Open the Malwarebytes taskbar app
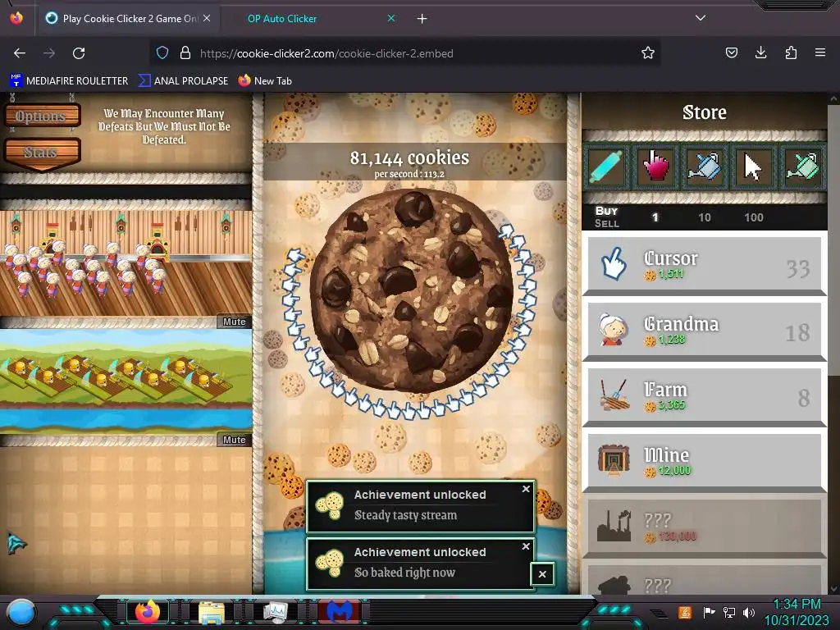This screenshot has height=630, width=840. [x=340, y=612]
